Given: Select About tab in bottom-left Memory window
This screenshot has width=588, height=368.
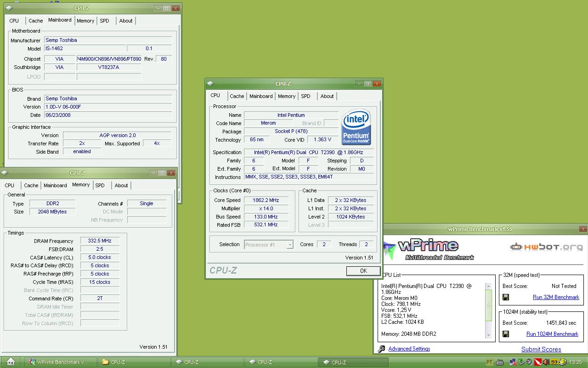Looking at the screenshot, I should (x=121, y=185).
